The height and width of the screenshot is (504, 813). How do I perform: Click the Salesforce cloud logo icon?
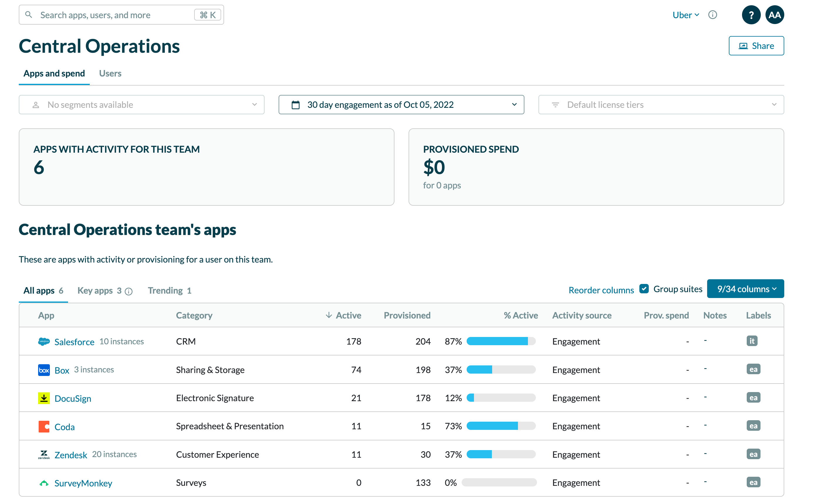click(x=44, y=341)
